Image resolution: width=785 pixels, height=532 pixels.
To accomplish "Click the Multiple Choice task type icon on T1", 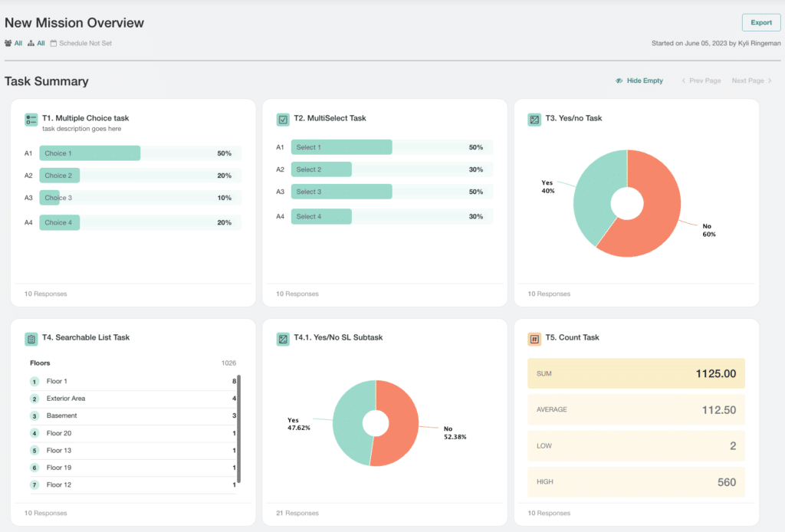I will coord(31,120).
